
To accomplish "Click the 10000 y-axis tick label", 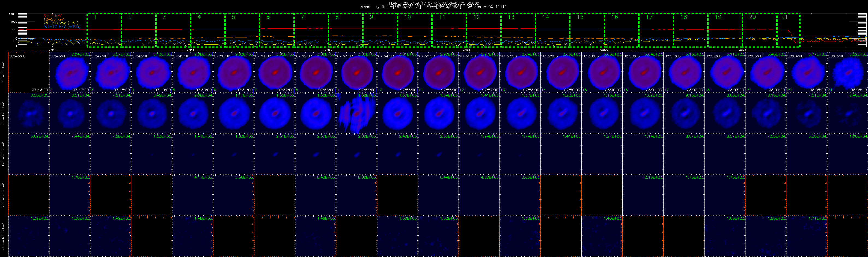I will tap(13, 14).
